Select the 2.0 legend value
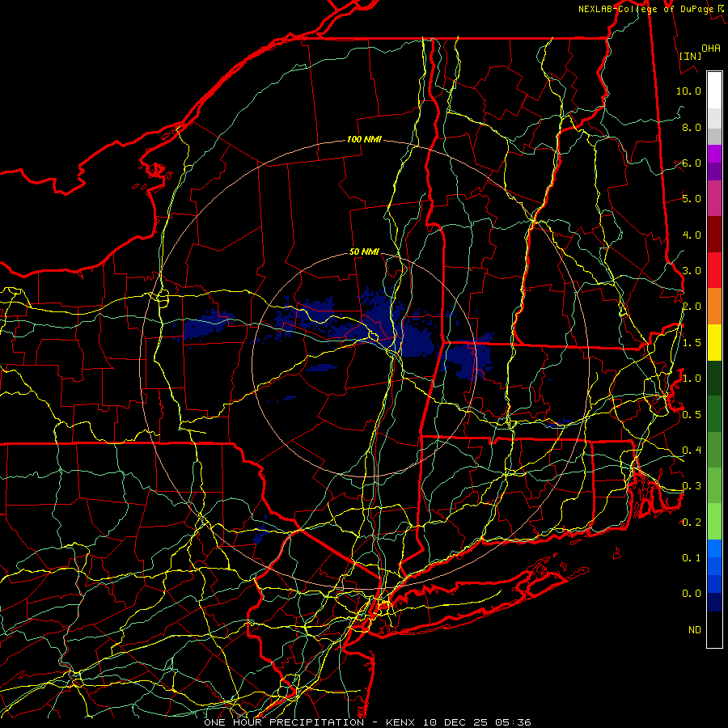The width and height of the screenshot is (728, 728). point(692,307)
